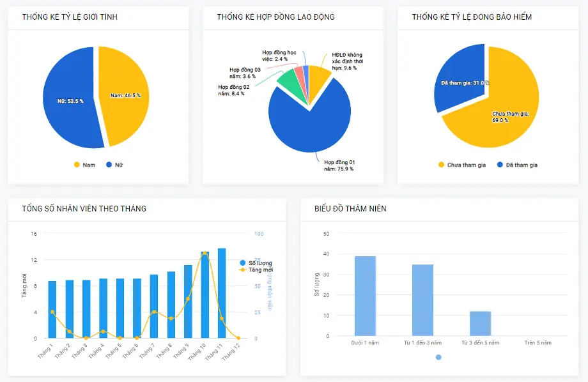Select the Tháng 11 bar in monthly chart
Screen dimensions: 588x382
click(222, 293)
